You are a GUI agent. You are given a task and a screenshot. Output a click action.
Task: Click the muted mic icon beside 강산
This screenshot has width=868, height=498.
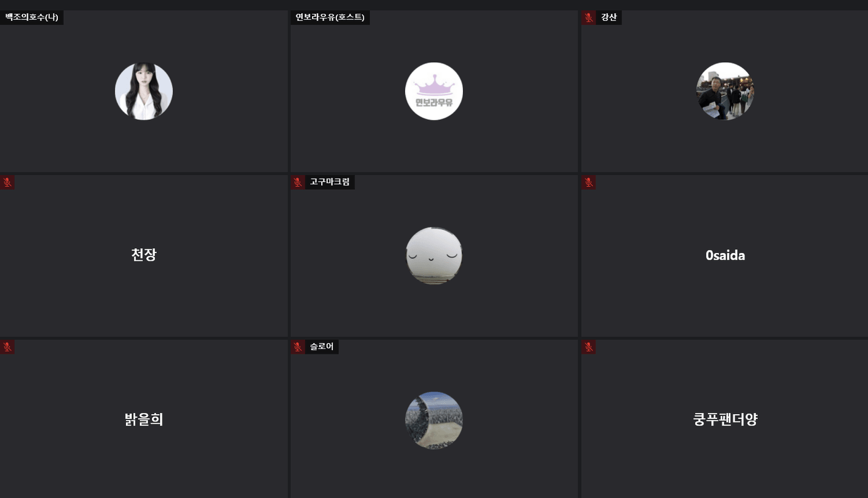[x=588, y=18]
